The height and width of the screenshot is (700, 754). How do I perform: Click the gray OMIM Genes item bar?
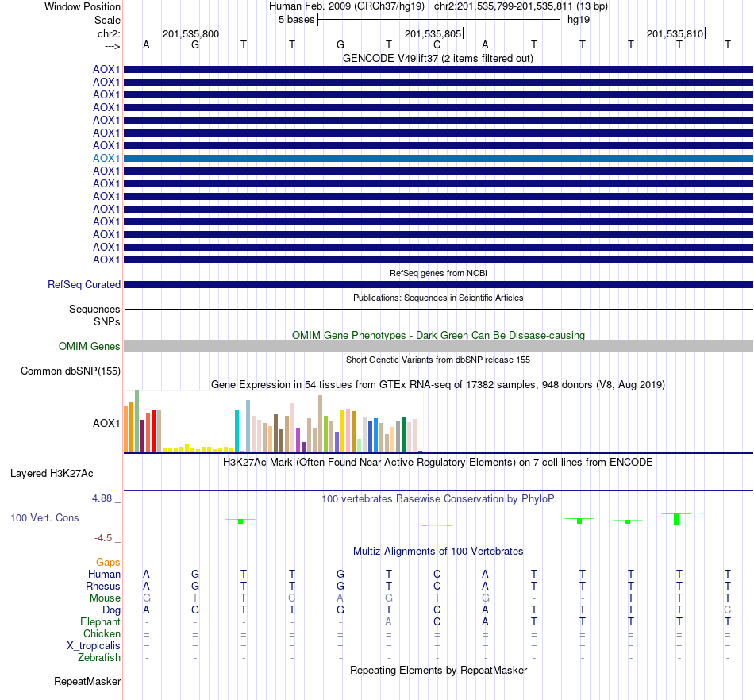[438, 346]
